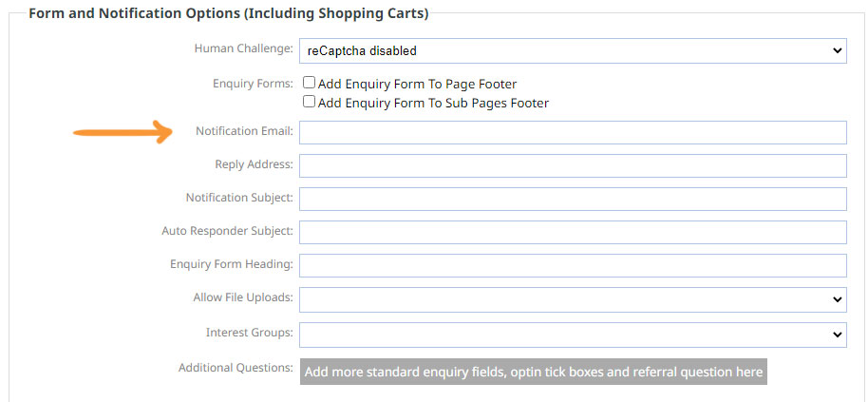The image size is (868, 402).
Task: Click the Human Challenge label
Action: (244, 48)
